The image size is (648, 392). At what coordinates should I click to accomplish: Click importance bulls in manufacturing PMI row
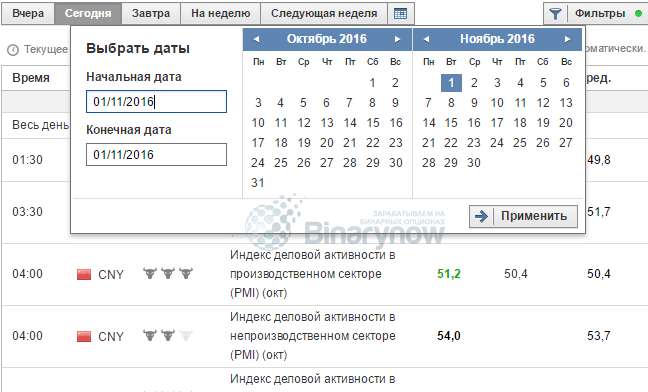[x=168, y=273]
